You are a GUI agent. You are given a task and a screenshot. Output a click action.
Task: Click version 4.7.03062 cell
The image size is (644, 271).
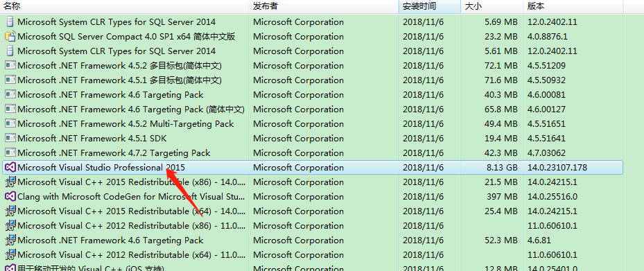pos(547,152)
